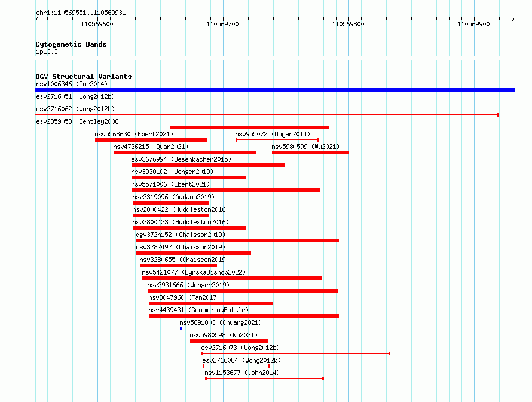Image resolution: width=532 pixels, height=402 pixels.
Task: Click the nsv5571006 red bar
Action: click(226, 190)
